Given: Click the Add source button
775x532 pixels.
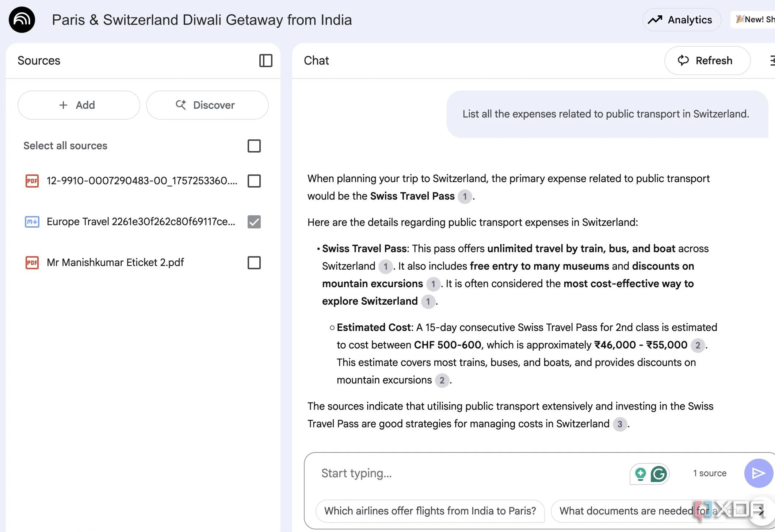Looking at the screenshot, I should pyautogui.click(x=79, y=105).
